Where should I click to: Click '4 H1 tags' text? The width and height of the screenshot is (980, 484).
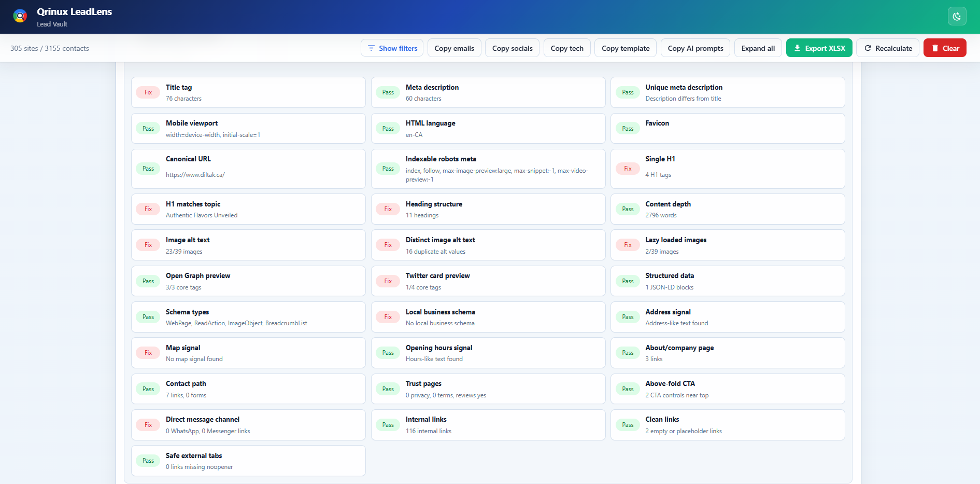click(658, 175)
